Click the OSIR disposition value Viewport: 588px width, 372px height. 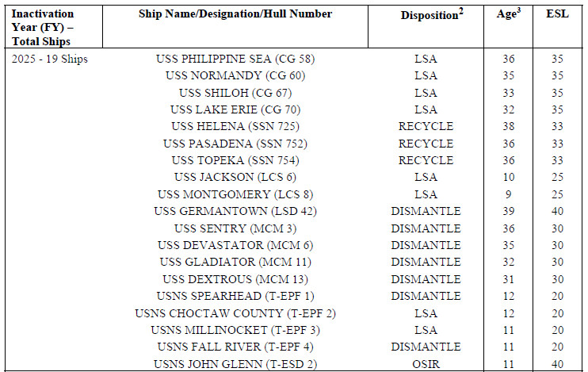[x=426, y=362]
